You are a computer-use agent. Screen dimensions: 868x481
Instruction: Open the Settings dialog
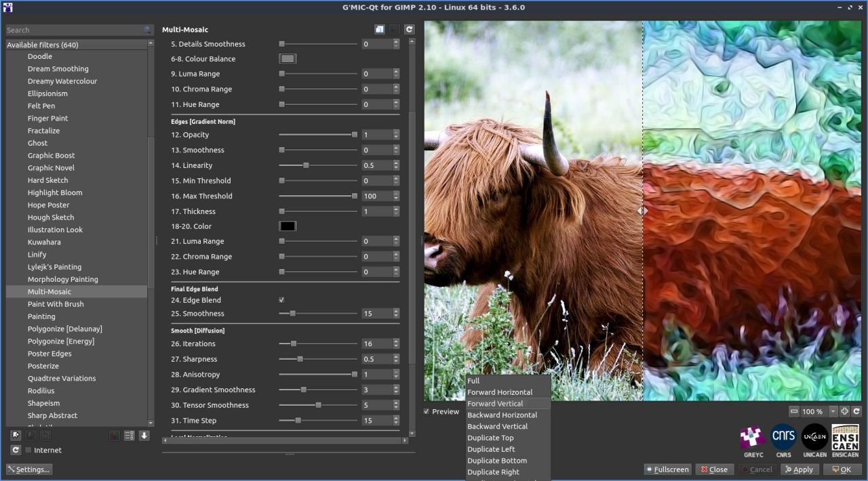pos(28,469)
